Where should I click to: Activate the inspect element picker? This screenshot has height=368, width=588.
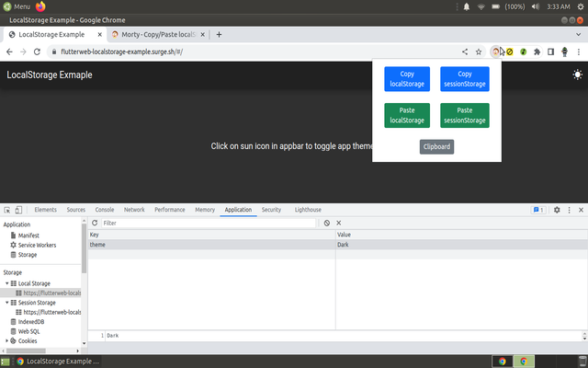pos(7,210)
